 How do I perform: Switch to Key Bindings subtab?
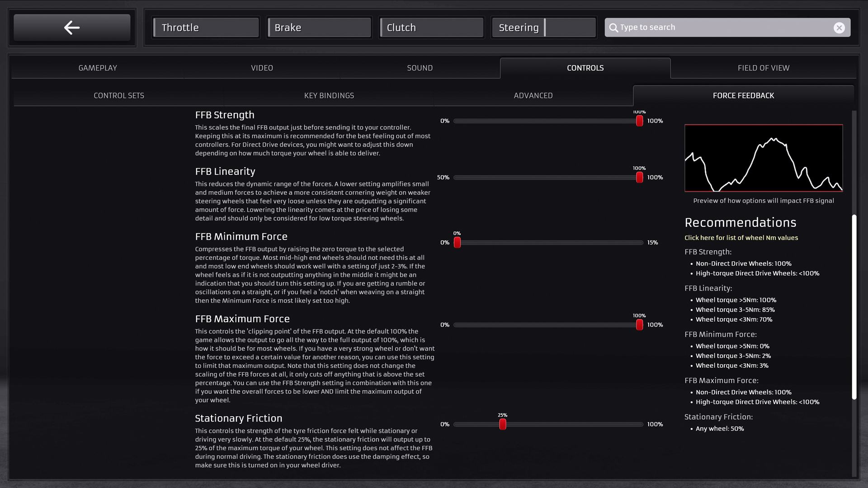pos(329,95)
